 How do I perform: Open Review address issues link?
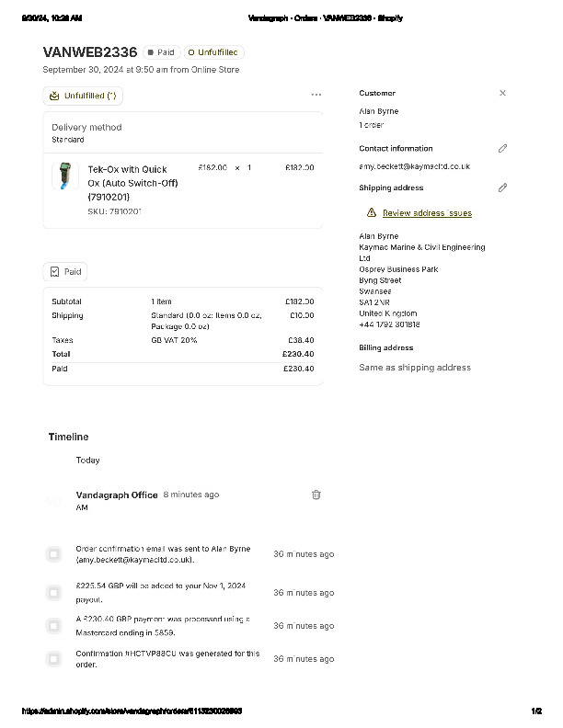427,213
